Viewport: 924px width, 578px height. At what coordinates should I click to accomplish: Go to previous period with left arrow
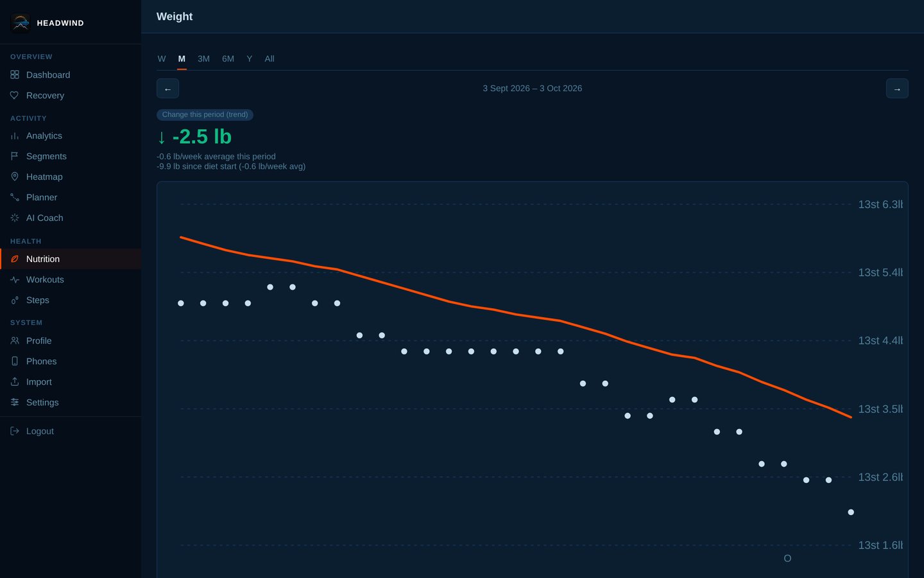click(x=167, y=89)
